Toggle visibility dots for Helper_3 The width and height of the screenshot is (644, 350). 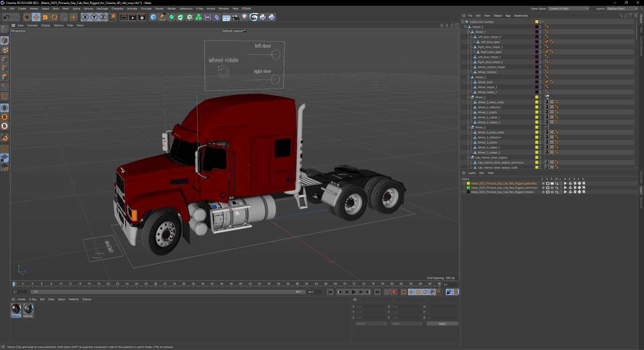point(540,27)
